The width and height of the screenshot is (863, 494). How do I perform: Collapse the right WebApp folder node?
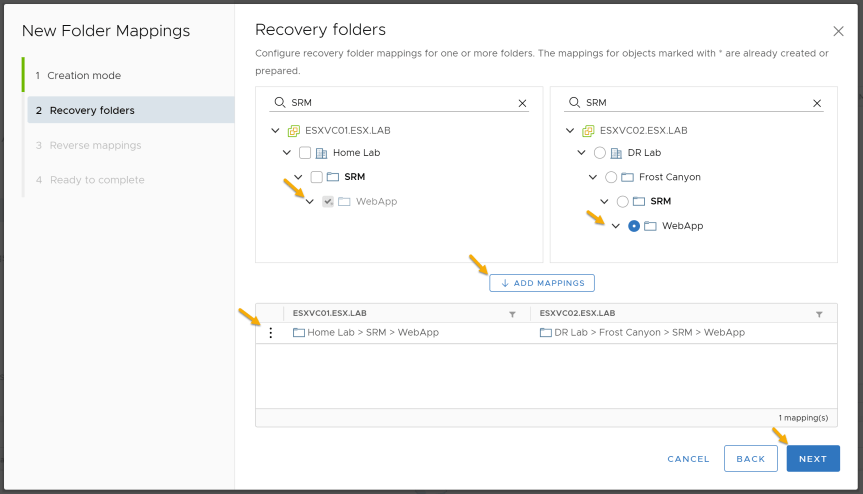click(616, 226)
